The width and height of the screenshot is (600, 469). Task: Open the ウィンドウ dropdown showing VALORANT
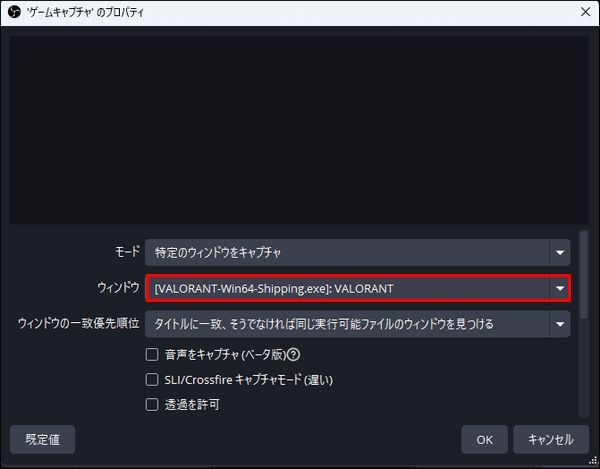tap(358, 288)
